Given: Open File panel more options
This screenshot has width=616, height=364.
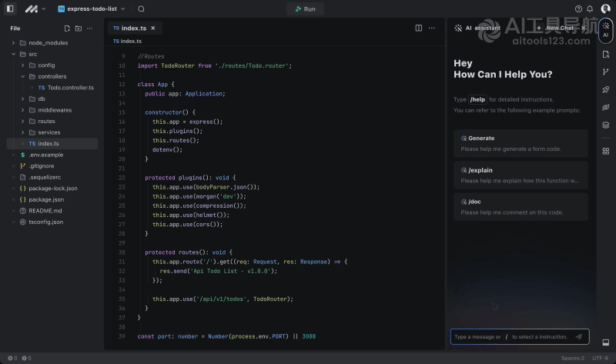Looking at the screenshot, I should pos(90,28).
